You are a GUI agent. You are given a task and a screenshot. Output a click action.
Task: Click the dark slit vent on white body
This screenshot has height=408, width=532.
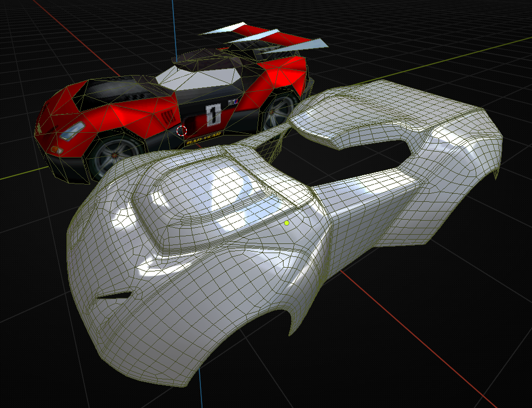pyautogui.click(x=115, y=296)
